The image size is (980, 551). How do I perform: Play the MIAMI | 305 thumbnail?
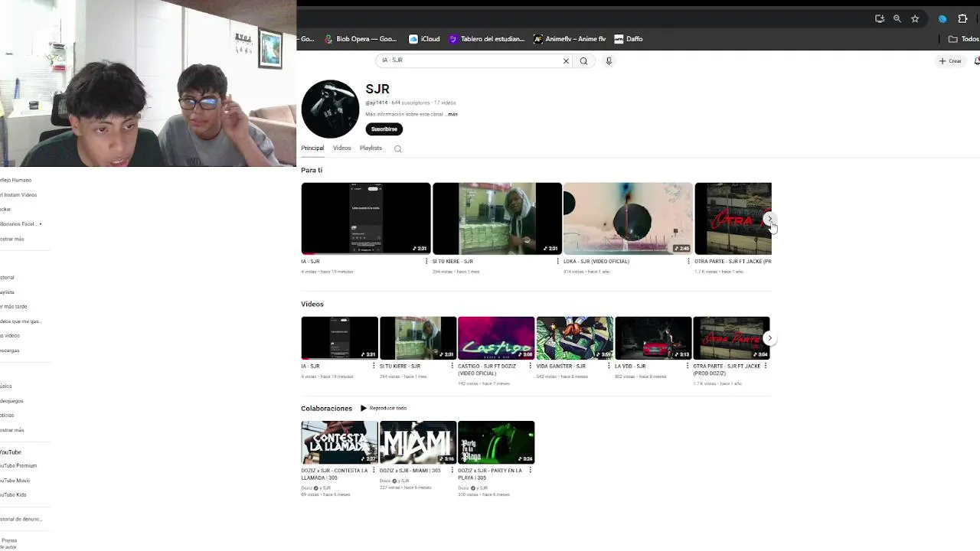(418, 442)
